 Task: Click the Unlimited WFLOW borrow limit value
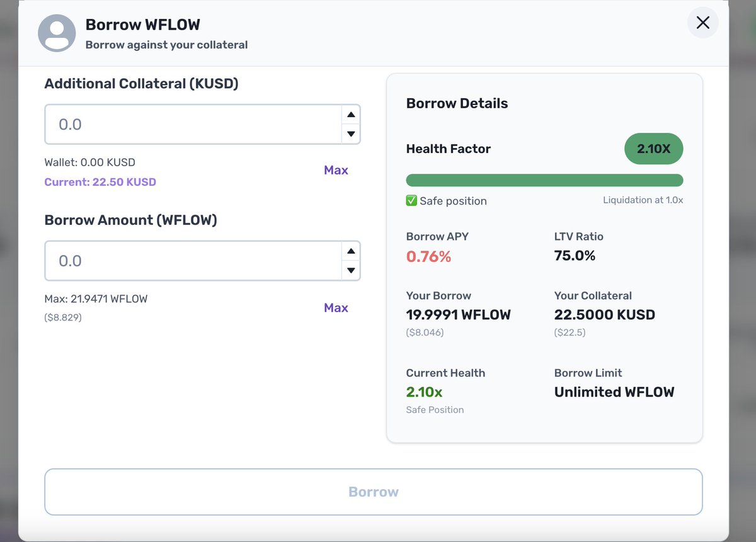pos(614,392)
